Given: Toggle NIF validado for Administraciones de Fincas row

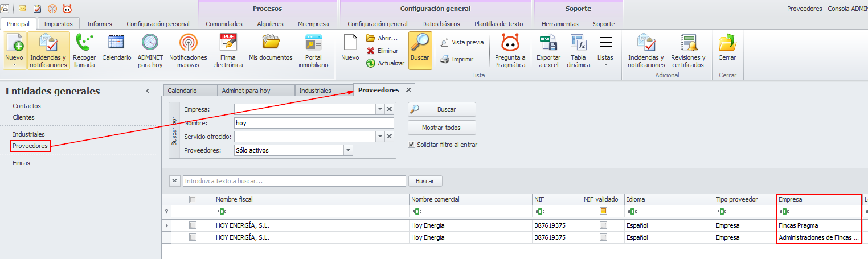Looking at the screenshot, I should click(603, 237).
